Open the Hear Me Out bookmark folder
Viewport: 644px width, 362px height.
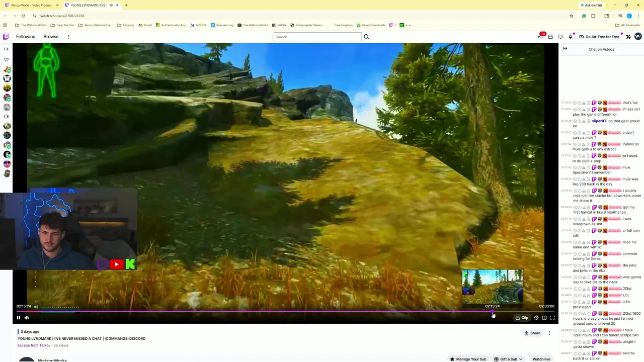coord(62,25)
